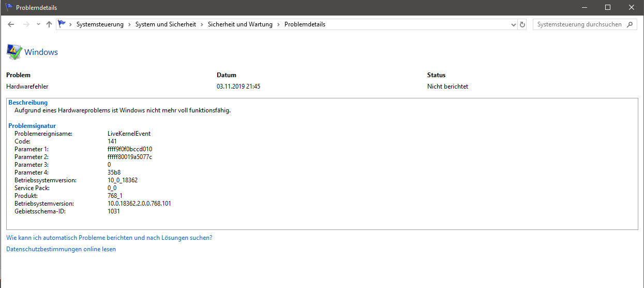
Task: Expand chevron after System und Sicherheit
Action: pyautogui.click(x=202, y=24)
